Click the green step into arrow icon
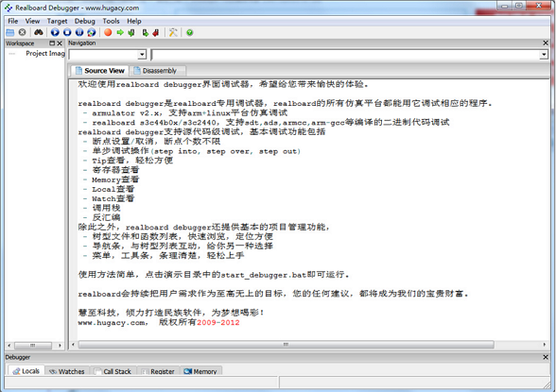 tap(131, 32)
